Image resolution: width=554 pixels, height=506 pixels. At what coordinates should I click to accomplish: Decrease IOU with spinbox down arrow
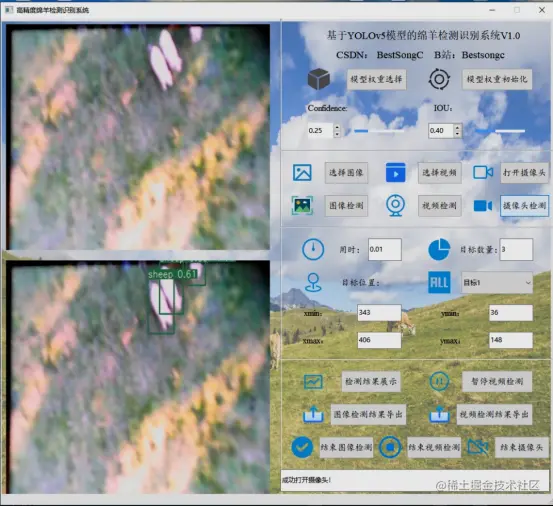point(458,134)
